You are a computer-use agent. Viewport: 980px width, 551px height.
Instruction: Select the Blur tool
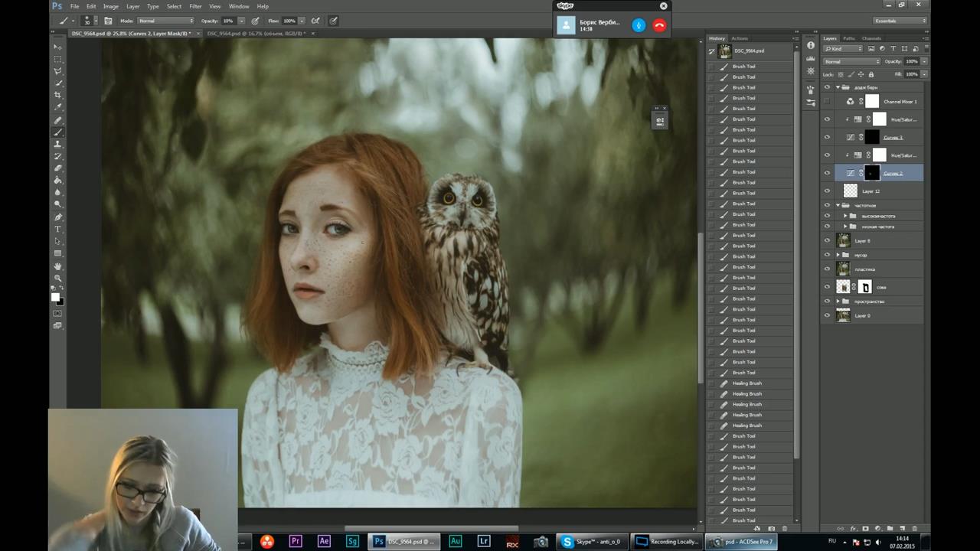point(57,192)
